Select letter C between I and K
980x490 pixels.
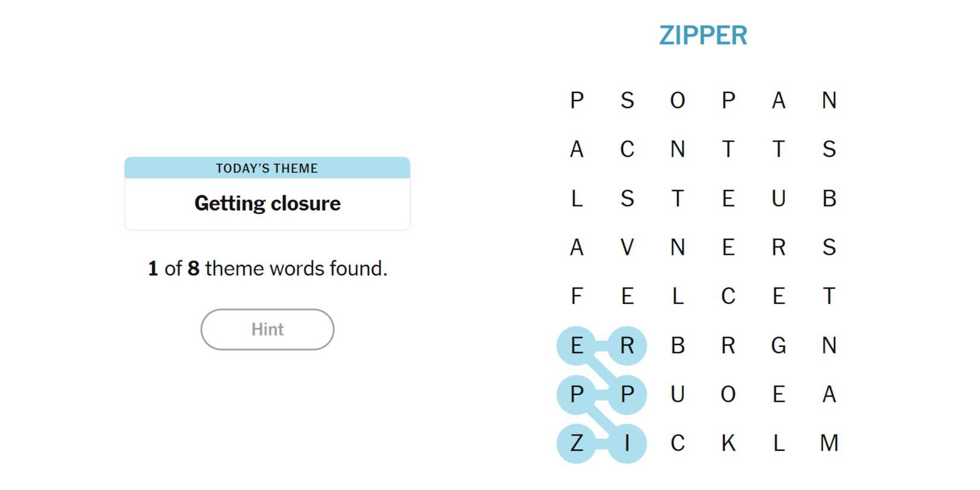coord(678,443)
